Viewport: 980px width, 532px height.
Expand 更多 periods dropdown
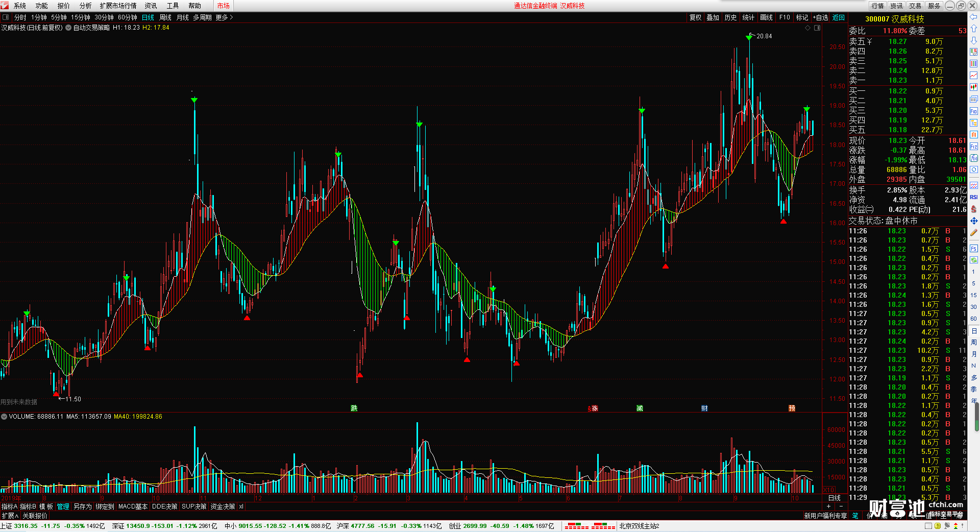(x=224, y=17)
